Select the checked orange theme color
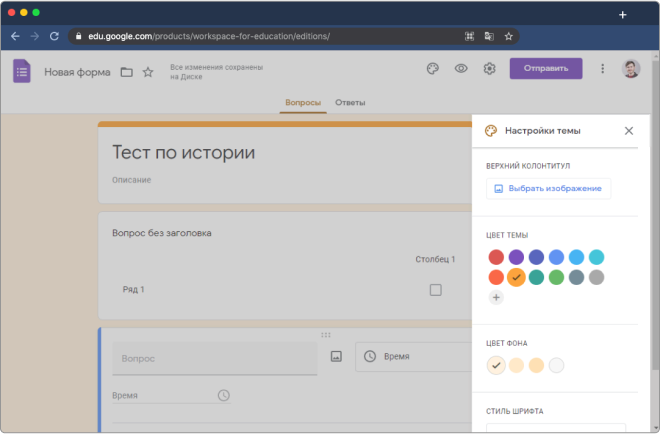Image resolution: width=660 pixels, height=434 pixels. 516,277
